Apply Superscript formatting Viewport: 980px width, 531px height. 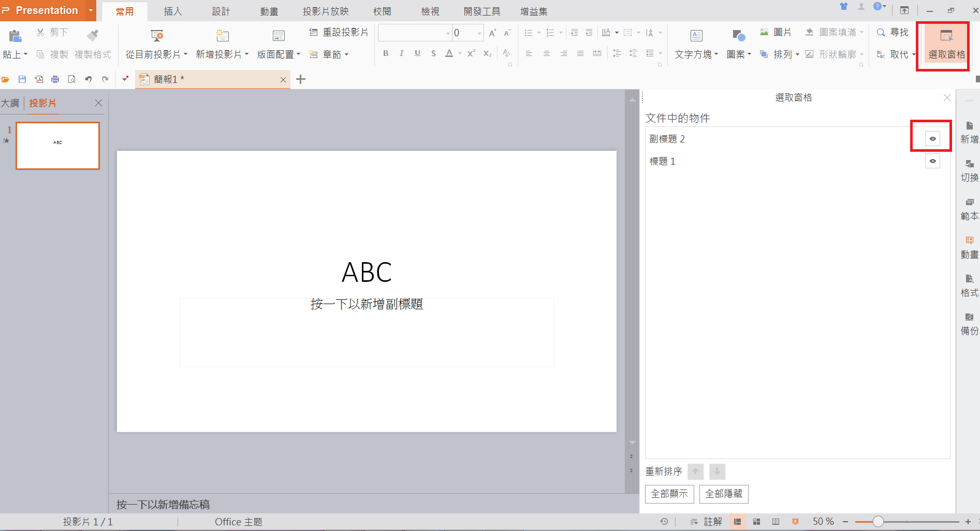coord(471,53)
